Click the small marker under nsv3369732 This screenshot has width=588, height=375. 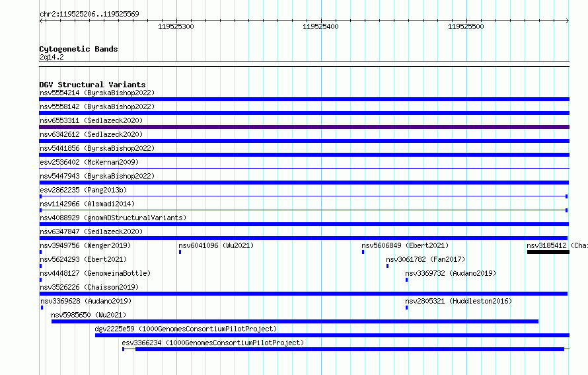pos(406,280)
